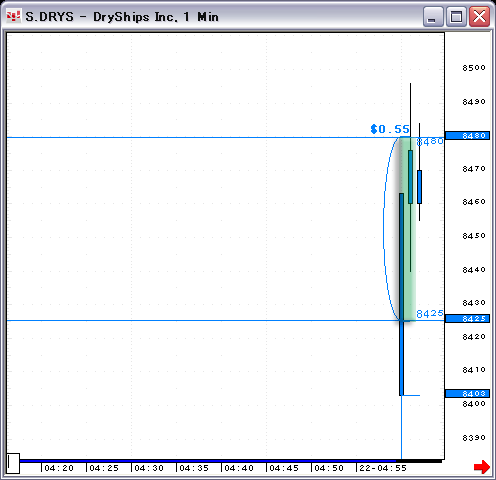Click the 8500 price scale label
Screen dimensions: 496x480
tap(474, 68)
